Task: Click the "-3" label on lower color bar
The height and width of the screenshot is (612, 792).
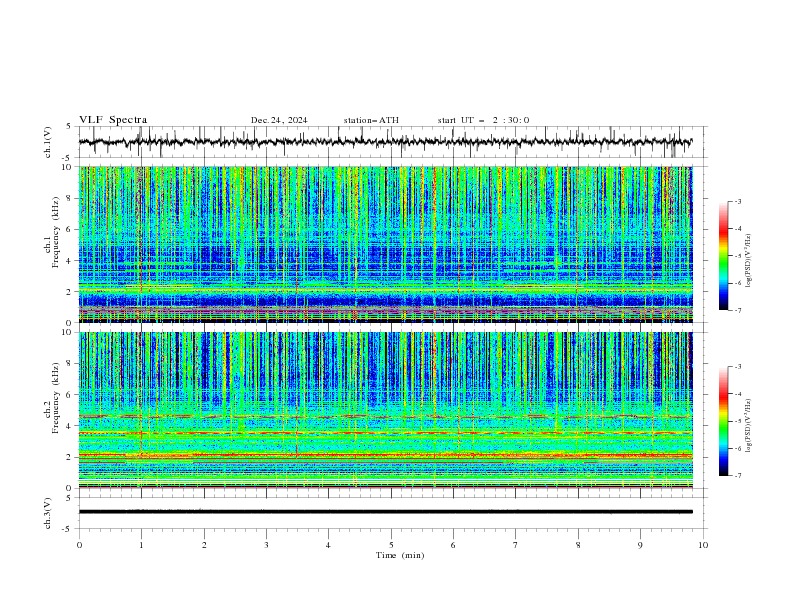Action: (737, 367)
